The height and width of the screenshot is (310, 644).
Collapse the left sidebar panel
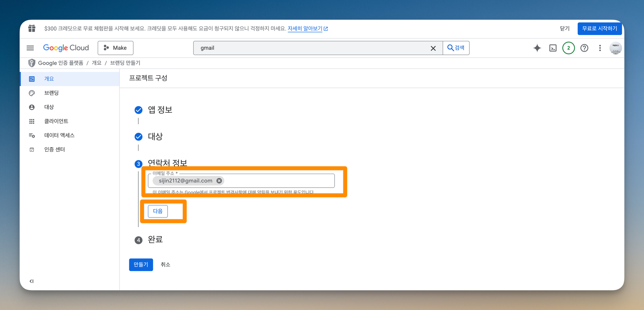[31, 281]
